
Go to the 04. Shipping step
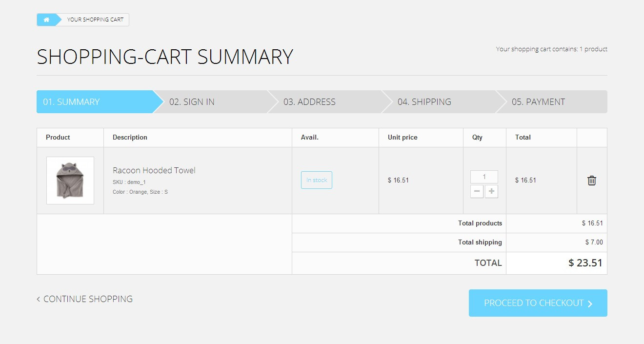tap(424, 102)
